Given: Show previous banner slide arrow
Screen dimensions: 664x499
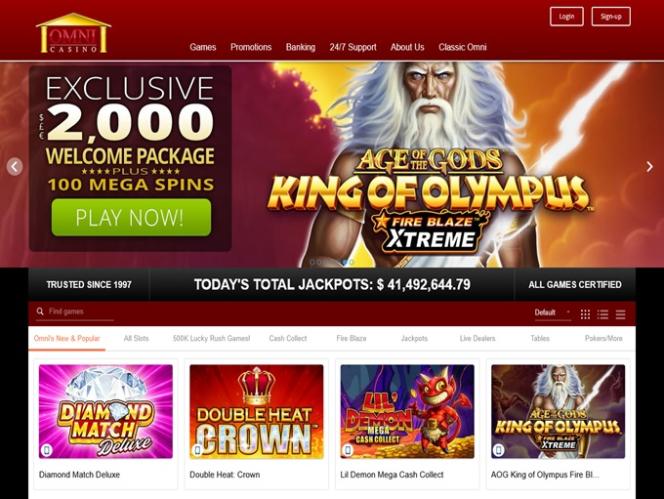Looking at the screenshot, I should coord(14,166).
